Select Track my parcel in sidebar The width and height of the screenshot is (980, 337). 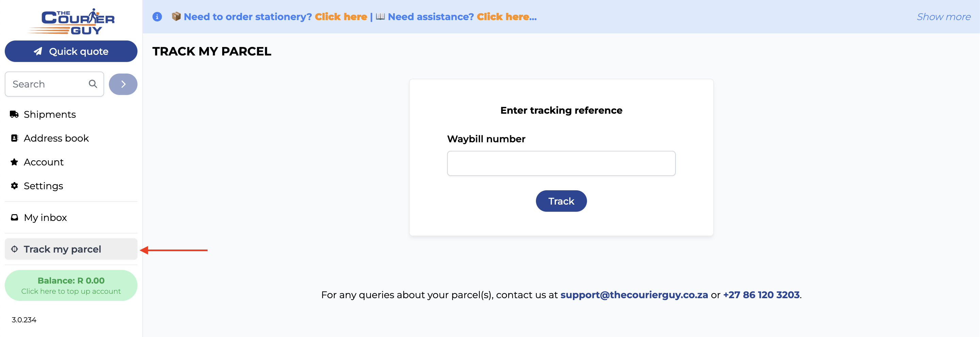coord(71,249)
